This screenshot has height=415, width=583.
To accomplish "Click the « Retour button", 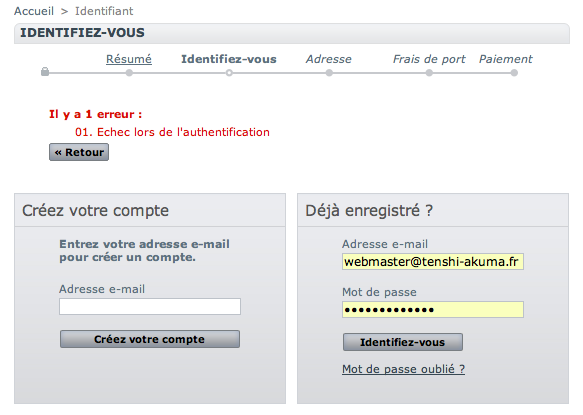I will (x=79, y=152).
